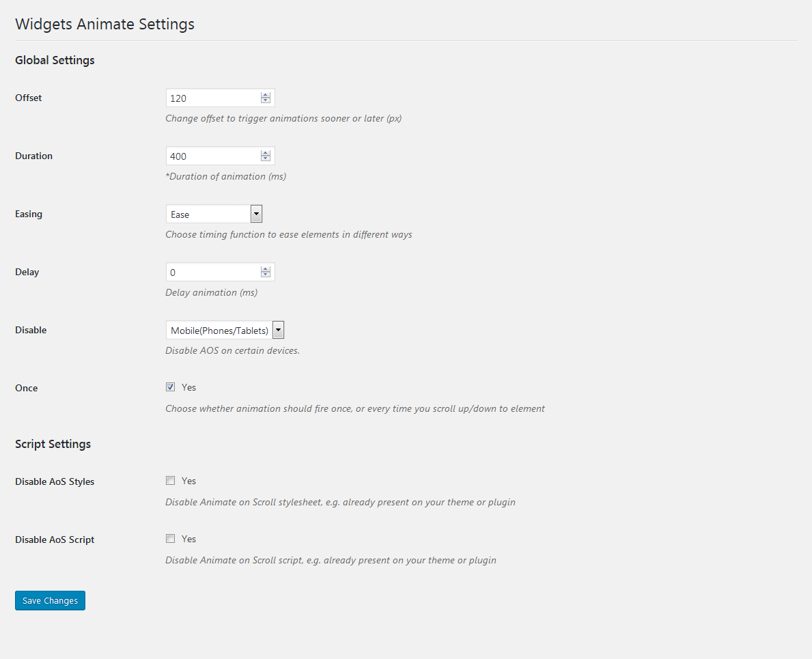Click the Offset decrement down arrow
Screen dimensions: 812x659
point(266,101)
